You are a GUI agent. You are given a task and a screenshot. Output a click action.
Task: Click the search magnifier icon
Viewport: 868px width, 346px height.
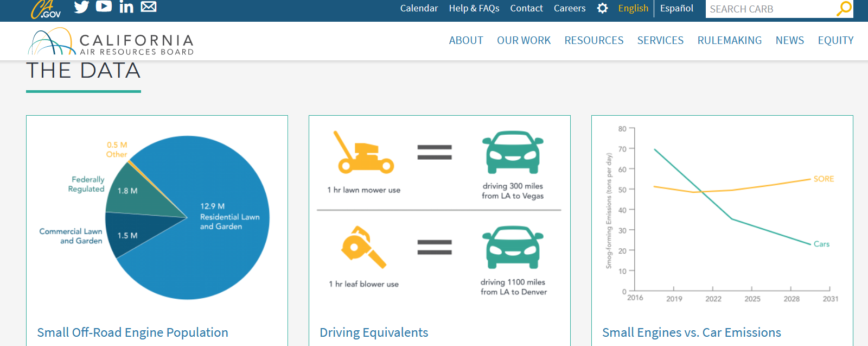[844, 9]
